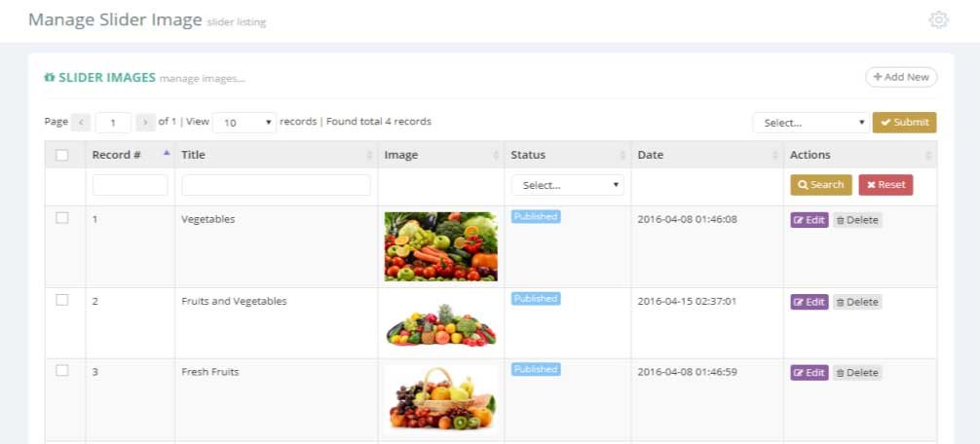Toggle the select-all header checkbox

click(x=62, y=155)
